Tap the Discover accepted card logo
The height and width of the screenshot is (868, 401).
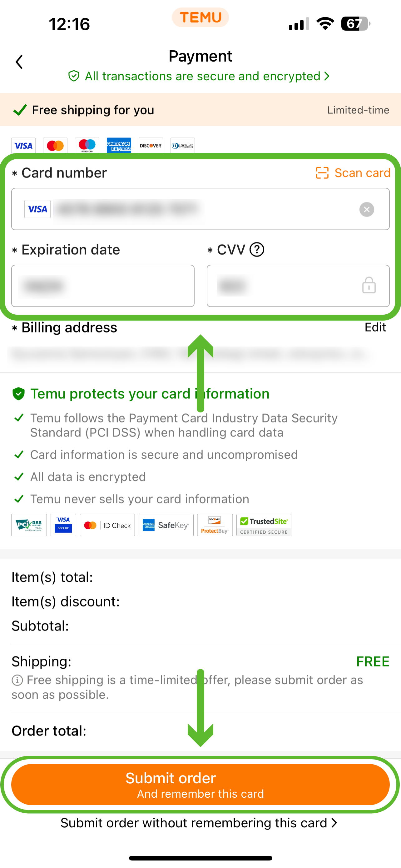(151, 146)
